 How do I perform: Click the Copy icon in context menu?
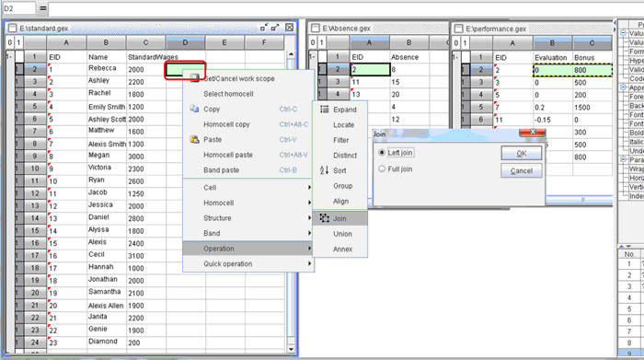click(x=194, y=109)
